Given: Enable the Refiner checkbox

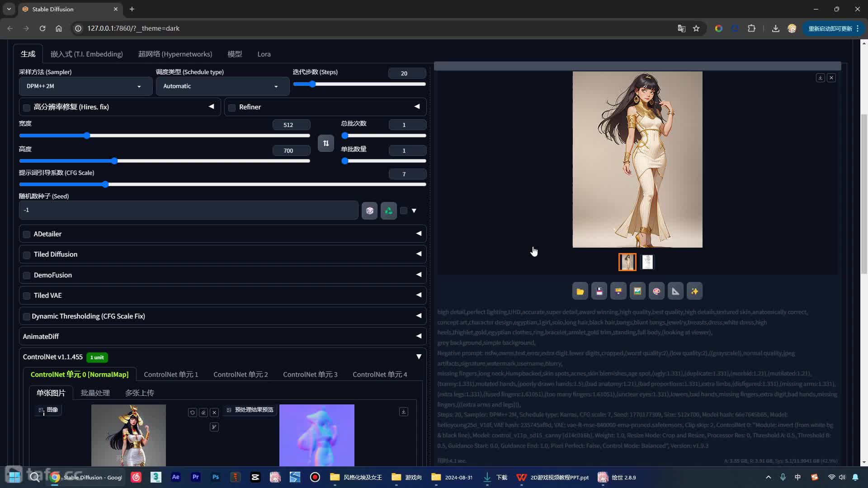Looking at the screenshot, I should (232, 108).
